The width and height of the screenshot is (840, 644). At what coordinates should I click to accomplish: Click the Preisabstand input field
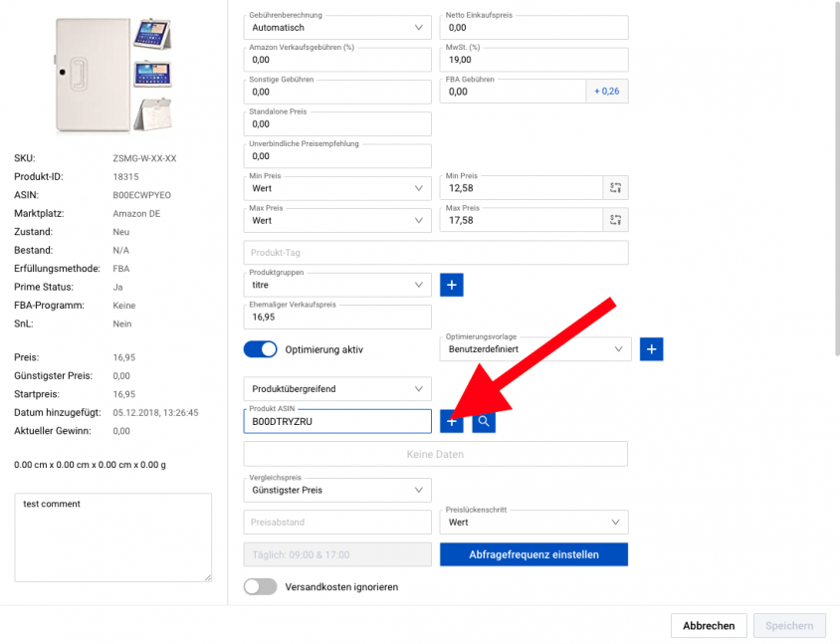[x=337, y=523]
